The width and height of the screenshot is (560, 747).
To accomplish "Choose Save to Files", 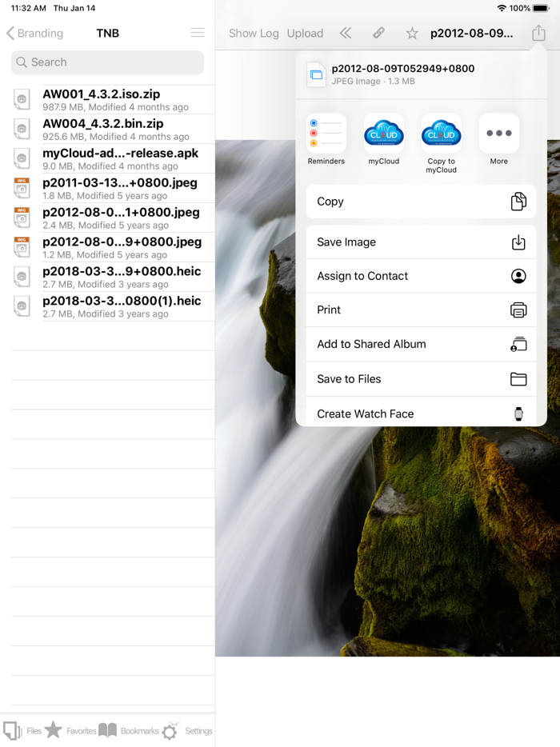I will (422, 379).
